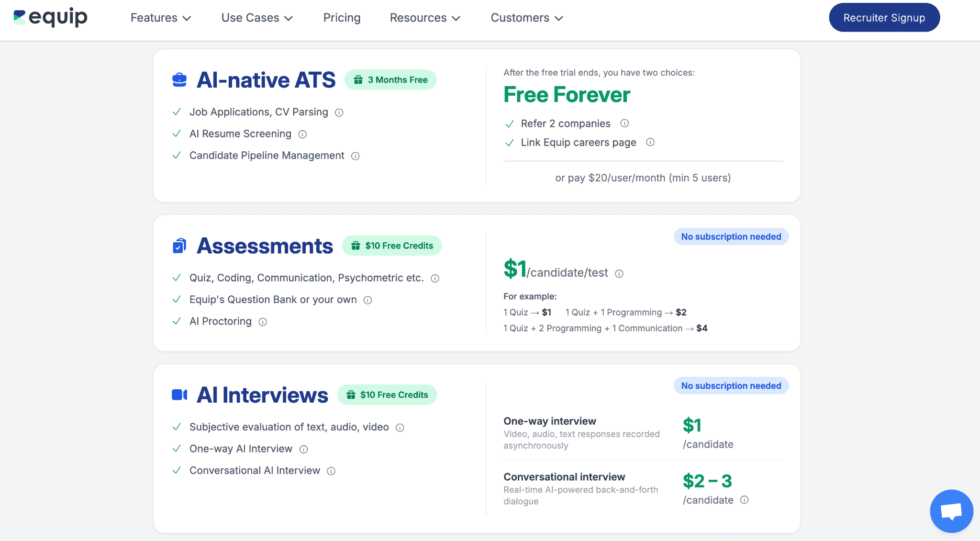Click info icon next to Refer 2 companies
980x541 pixels.
pos(624,124)
